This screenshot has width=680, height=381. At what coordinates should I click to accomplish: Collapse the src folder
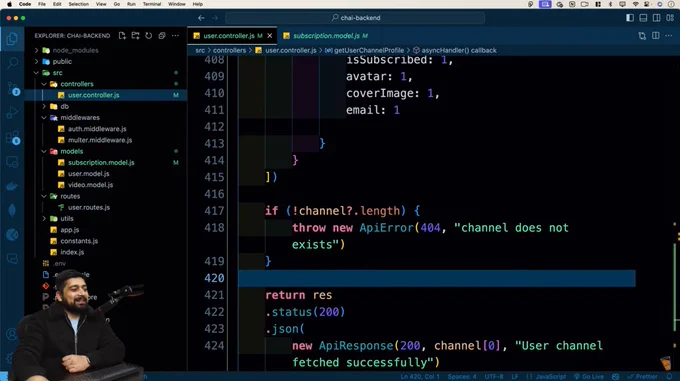pos(36,73)
